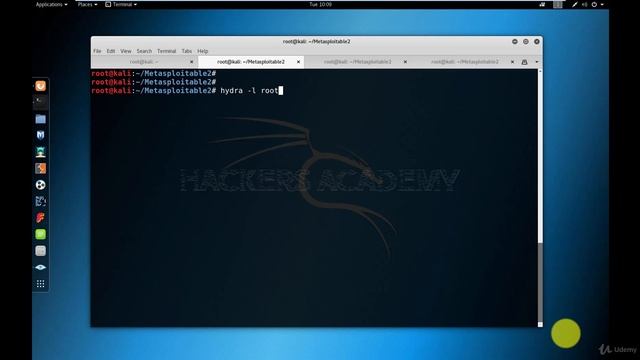This screenshot has height=360, width=640.
Task: Expand the system menu arrow in top bar
Action: coord(602,4)
